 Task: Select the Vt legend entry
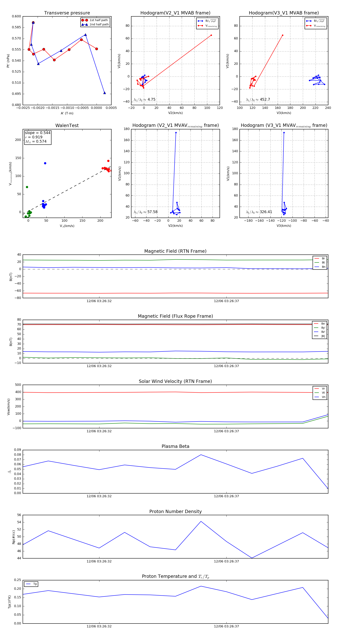point(320,393)
